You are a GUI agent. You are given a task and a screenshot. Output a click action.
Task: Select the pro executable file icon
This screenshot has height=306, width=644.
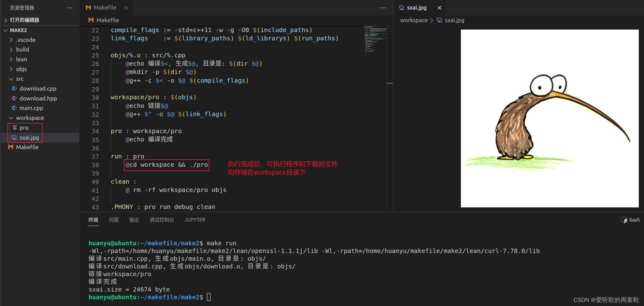(14, 128)
